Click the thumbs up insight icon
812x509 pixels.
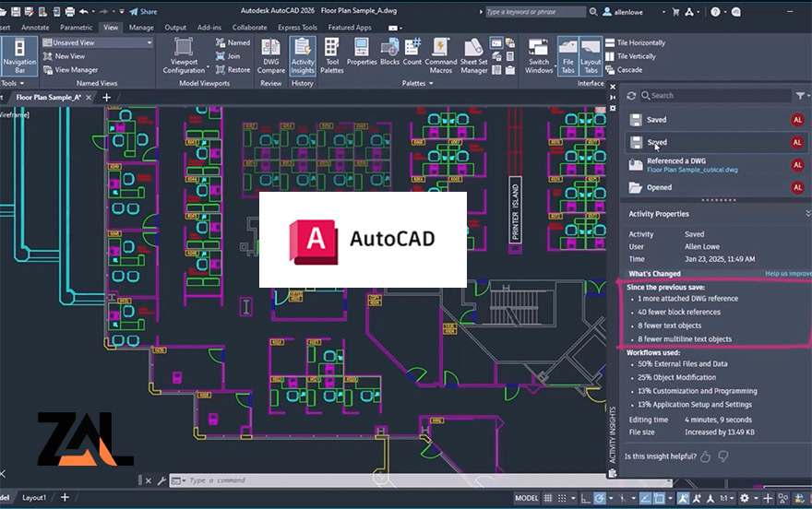705,456
